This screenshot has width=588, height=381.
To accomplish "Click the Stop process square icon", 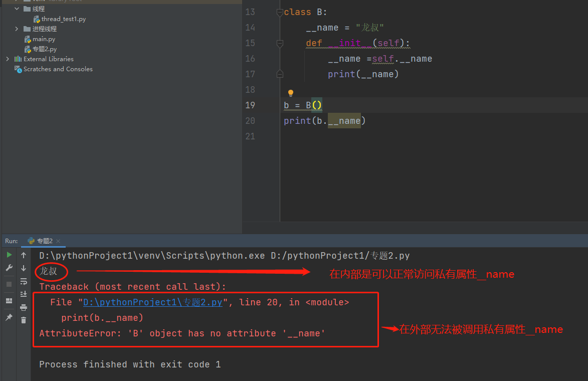I will click(9, 284).
